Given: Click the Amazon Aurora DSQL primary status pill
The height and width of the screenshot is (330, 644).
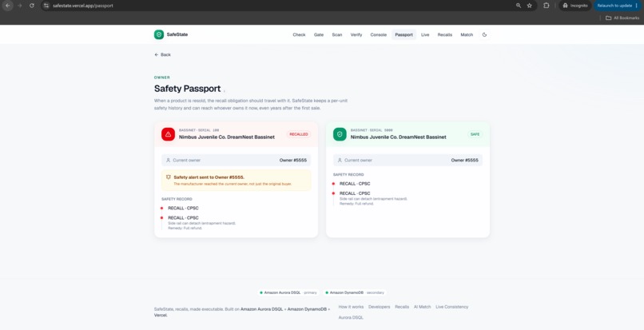Looking at the screenshot, I should click(x=288, y=292).
